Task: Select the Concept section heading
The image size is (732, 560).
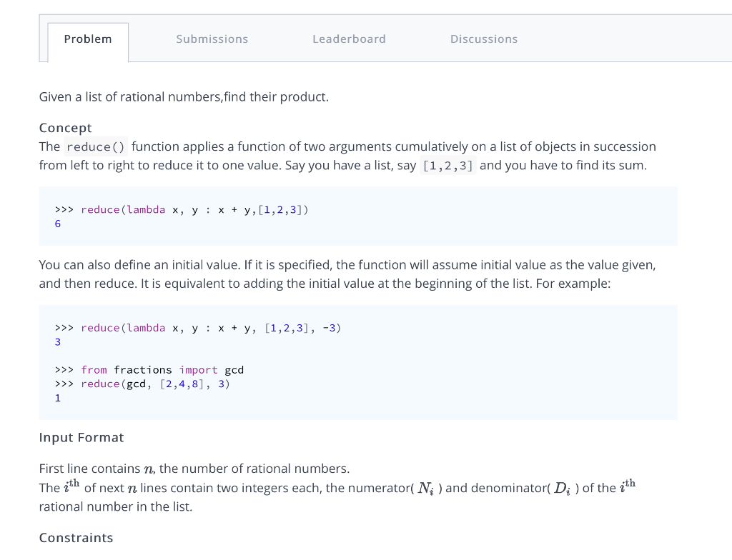Action: [x=65, y=128]
